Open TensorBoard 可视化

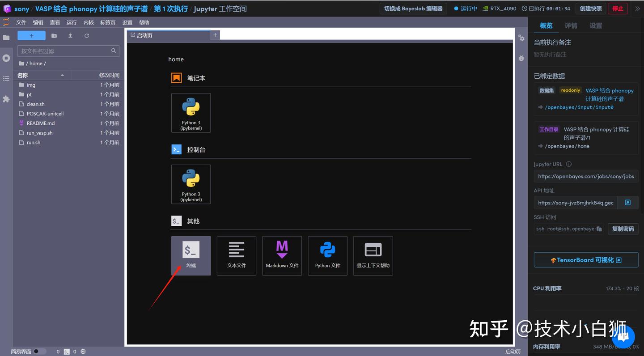(x=586, y=259)
